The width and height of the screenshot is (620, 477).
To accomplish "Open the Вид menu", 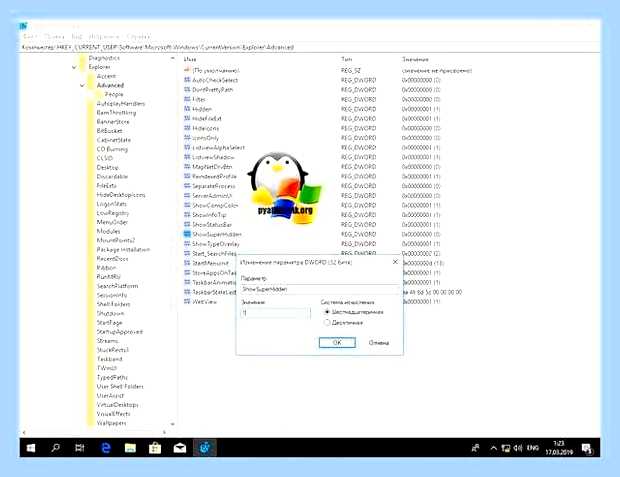I will (x=77, y=37).
